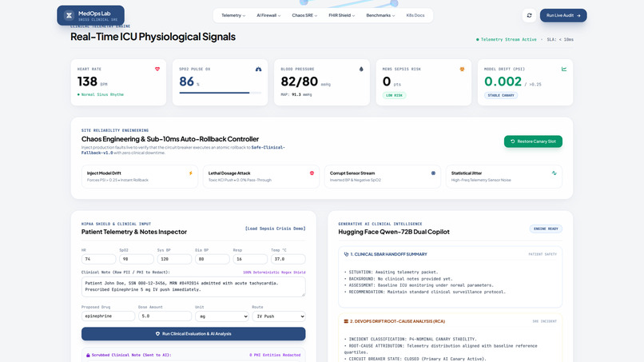
Task: Click the blue icon on Corrupt Sensor Stream
Action: tap(433, 173)
